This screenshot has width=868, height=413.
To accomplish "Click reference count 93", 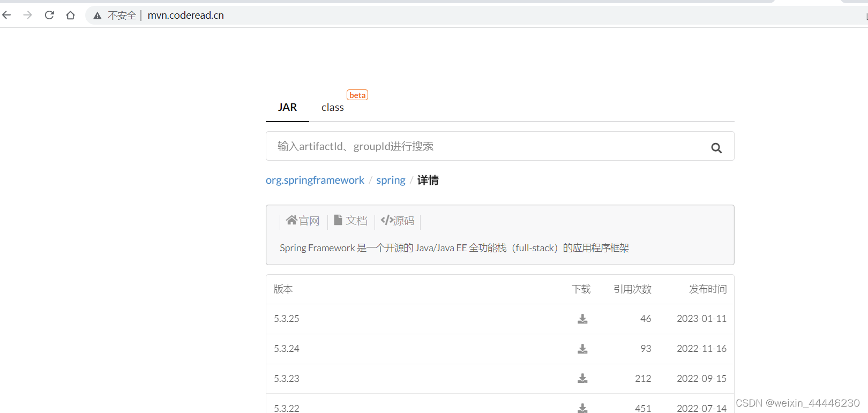I will click(646, 349).
